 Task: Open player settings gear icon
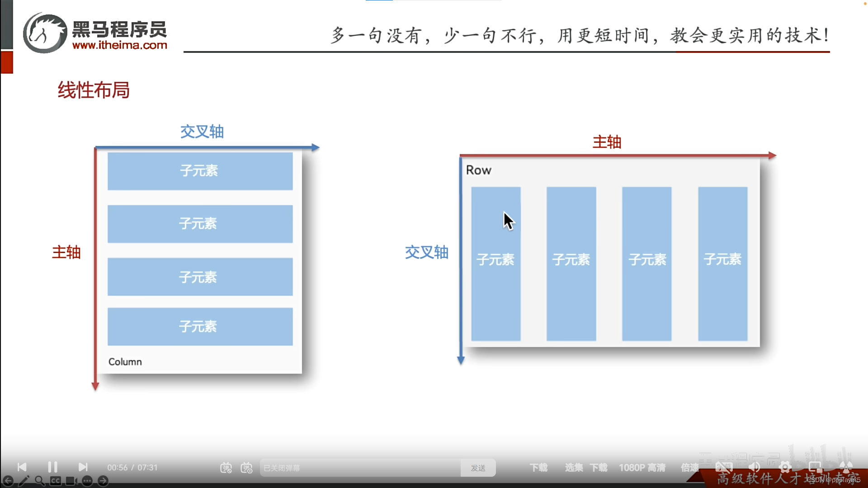785,467
